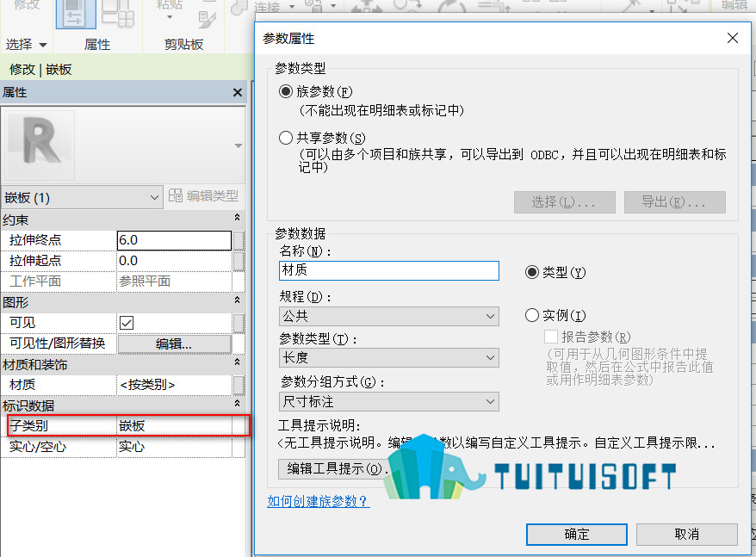The image size is (756, 557).
Task: Click 确定 to confirm parameter
Action: 577,535
